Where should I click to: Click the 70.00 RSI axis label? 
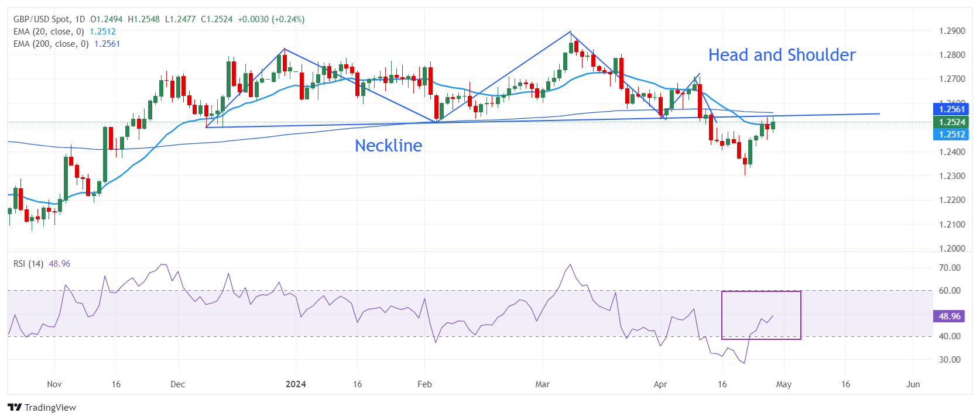pos(950,268)
